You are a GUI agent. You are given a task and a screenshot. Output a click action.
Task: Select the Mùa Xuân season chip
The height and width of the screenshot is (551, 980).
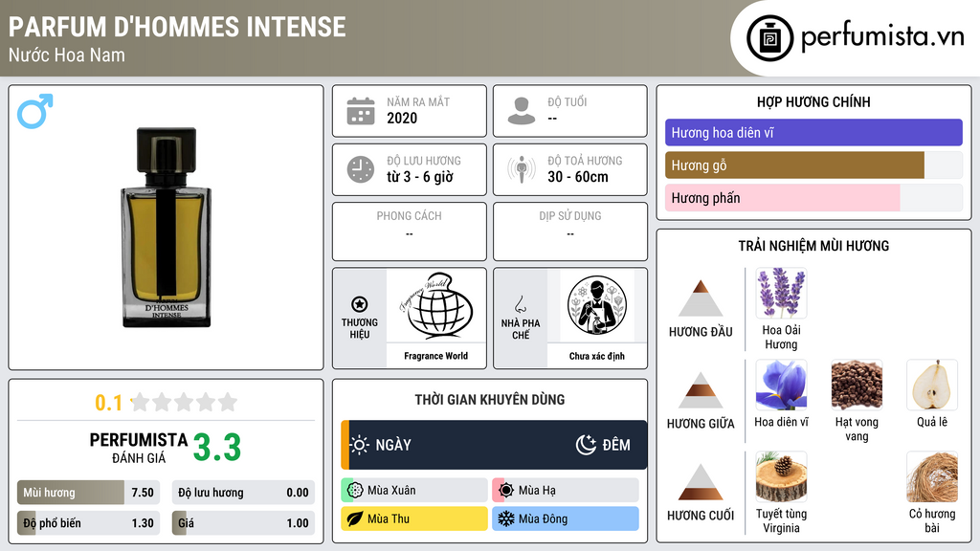click(414, 491)
